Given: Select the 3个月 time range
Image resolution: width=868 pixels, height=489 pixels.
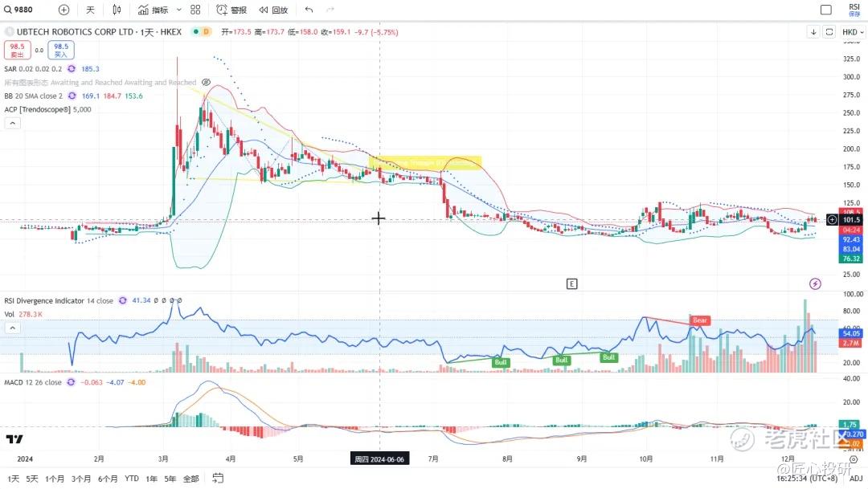Looking at the screenshot, I should click(81, 479).
